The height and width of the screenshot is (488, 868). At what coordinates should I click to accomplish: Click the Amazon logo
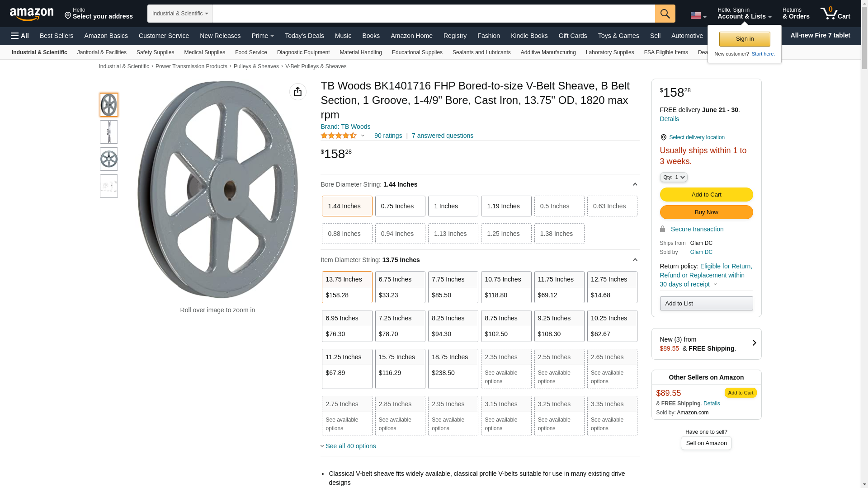point(32,14)
